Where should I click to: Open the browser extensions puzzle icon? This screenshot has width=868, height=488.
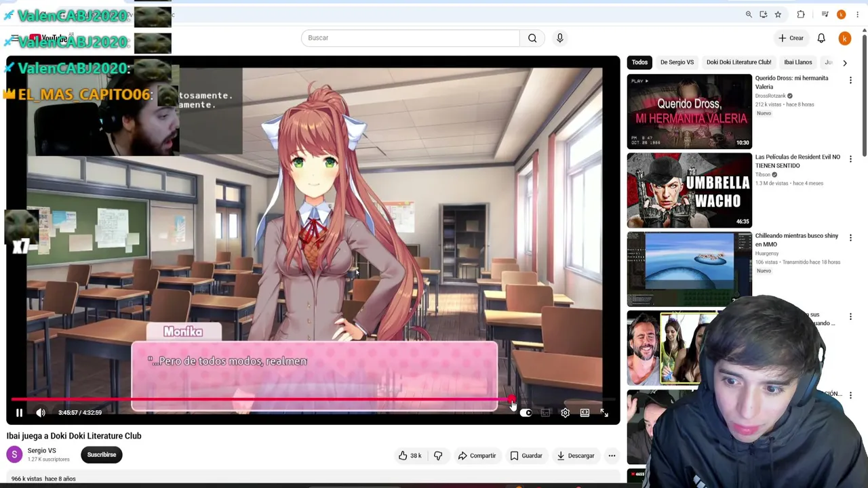click(801, 14)
